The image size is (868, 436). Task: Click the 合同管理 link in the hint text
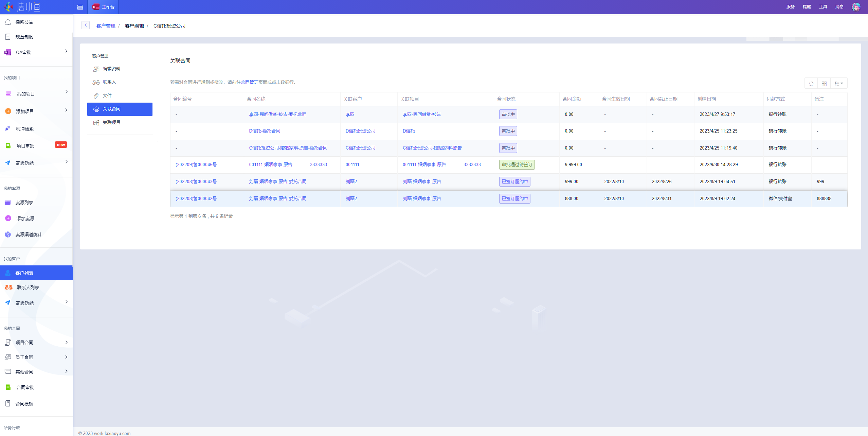(x=250, y=82)
